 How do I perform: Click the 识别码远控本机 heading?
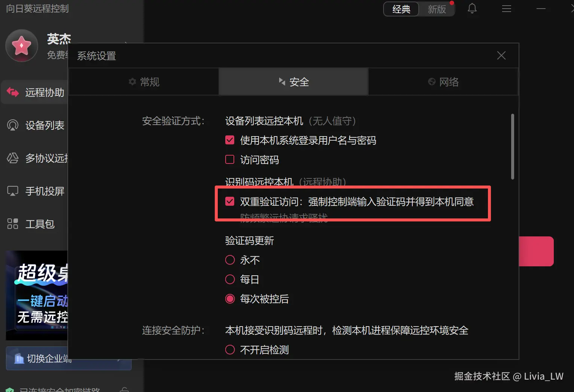[x=259, y=182]
